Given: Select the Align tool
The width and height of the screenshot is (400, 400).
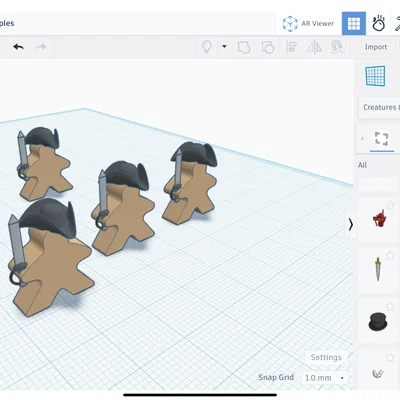Looking at the screenshot, I should tap(291, 47).
